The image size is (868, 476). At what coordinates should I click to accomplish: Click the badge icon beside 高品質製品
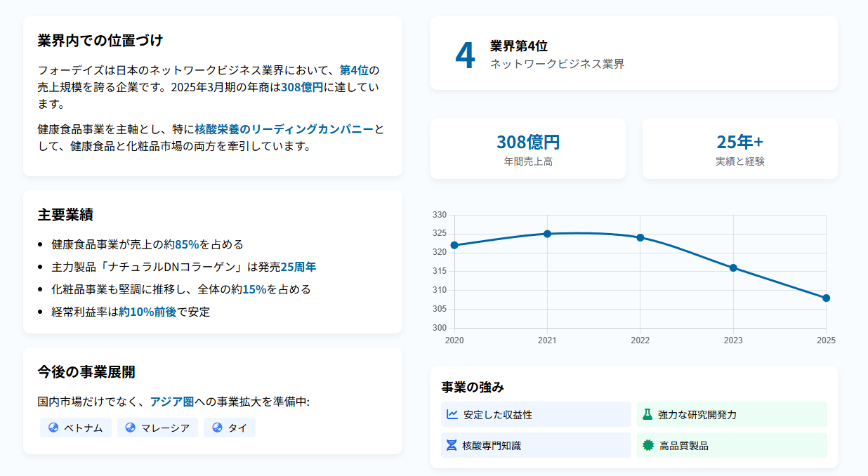[x=647, y=445]
